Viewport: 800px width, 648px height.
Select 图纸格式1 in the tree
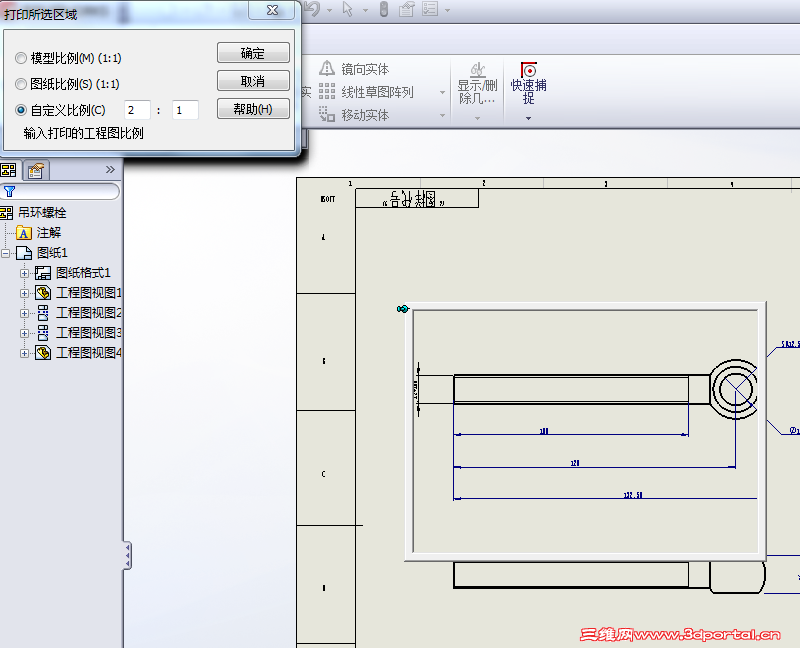[x=83, y=273]
